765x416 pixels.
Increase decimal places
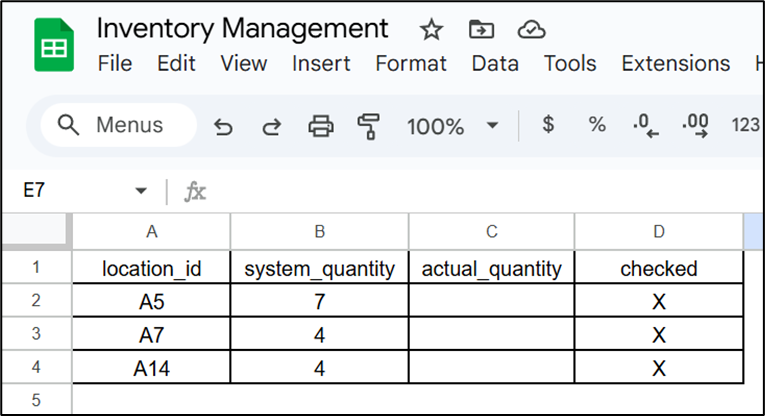(x=695, y=126)
